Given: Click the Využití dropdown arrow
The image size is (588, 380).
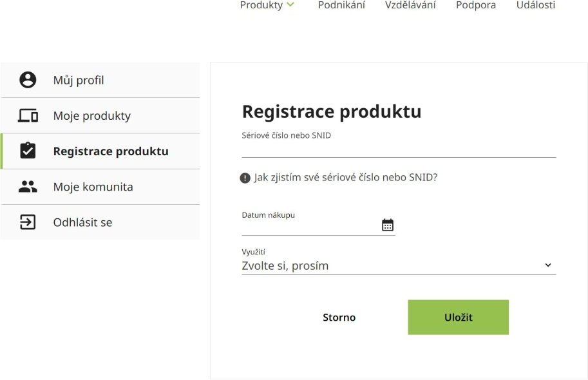Looking at the screenshot, I should pyautogui.click(x=548, y=265).
